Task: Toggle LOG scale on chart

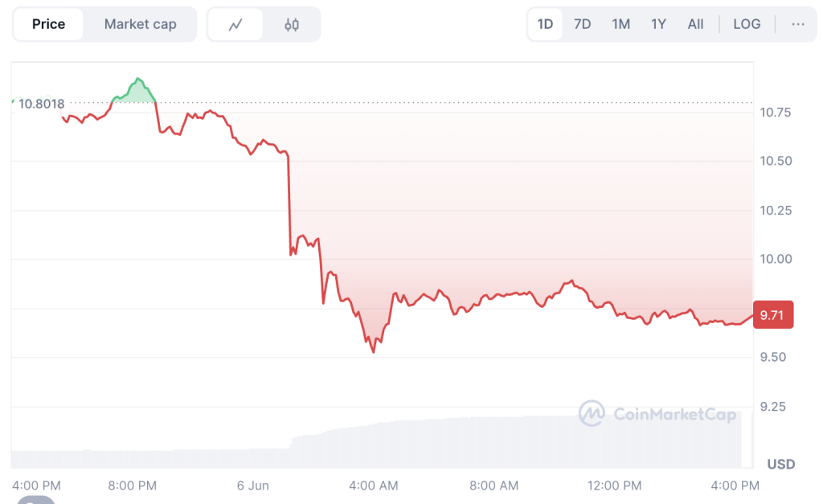Action: pyautogui.click(x=747, y=24)
